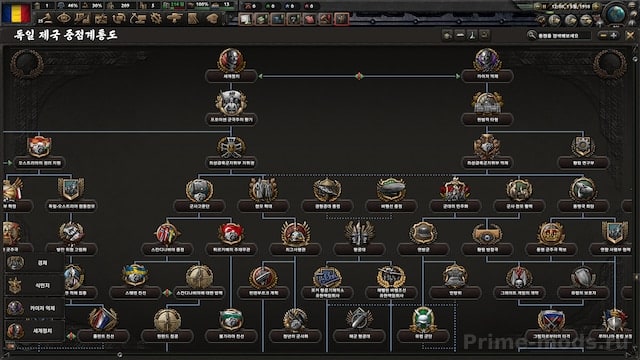
Task: Select the gold ship wreath focus
Action: [x=391, y=282]
